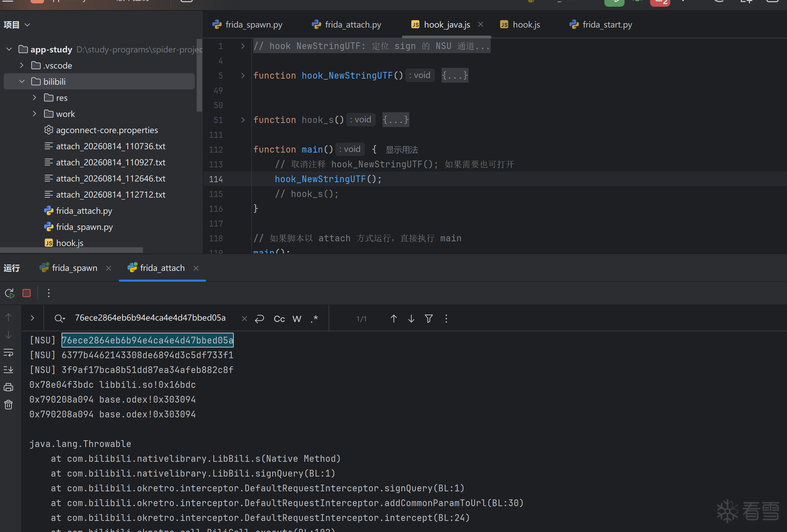Viewport: 787px width, 532px height.
Task: Open the frida_spawn.py editor tab
Action: 247,25
